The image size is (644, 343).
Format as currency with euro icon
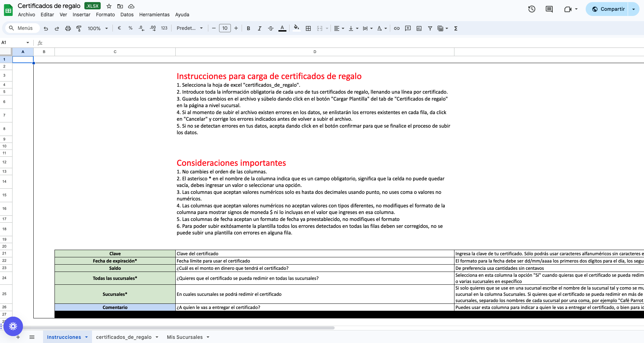119,28
